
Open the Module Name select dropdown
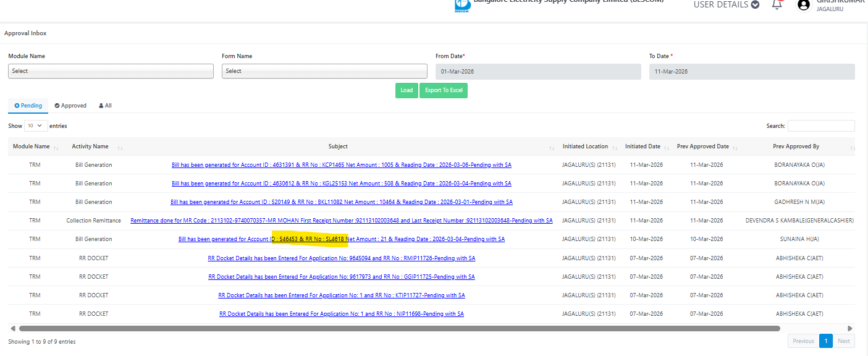111,71
